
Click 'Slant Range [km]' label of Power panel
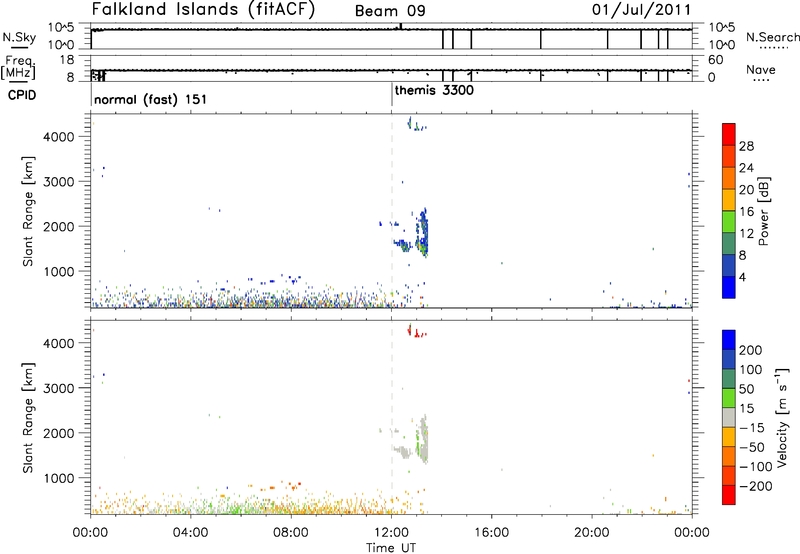point(28,212)
